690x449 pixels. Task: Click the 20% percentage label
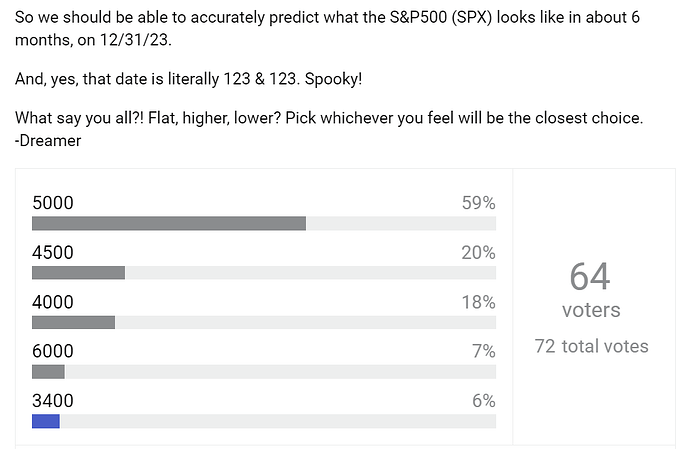tap(479, 253)
